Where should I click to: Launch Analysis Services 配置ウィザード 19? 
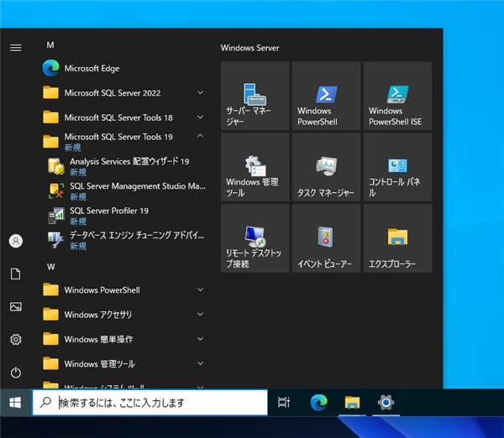[123, 166]
